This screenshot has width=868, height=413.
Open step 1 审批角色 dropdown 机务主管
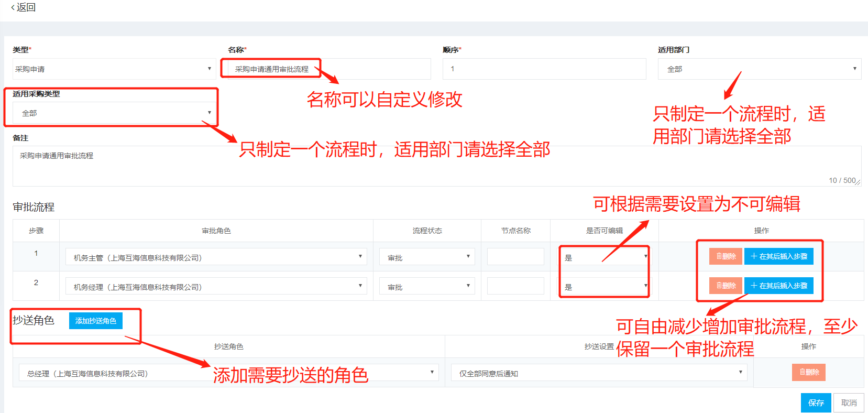point(216,257)
